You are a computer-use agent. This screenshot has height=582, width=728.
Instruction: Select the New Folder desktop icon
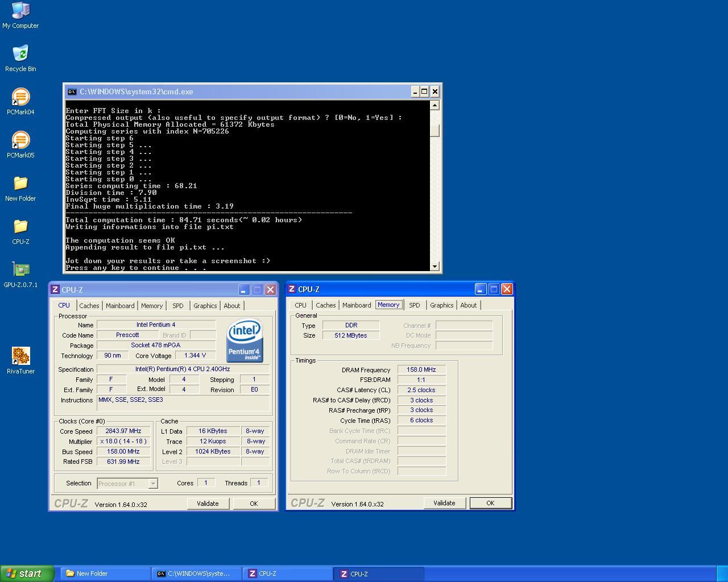tap(20, 189)
